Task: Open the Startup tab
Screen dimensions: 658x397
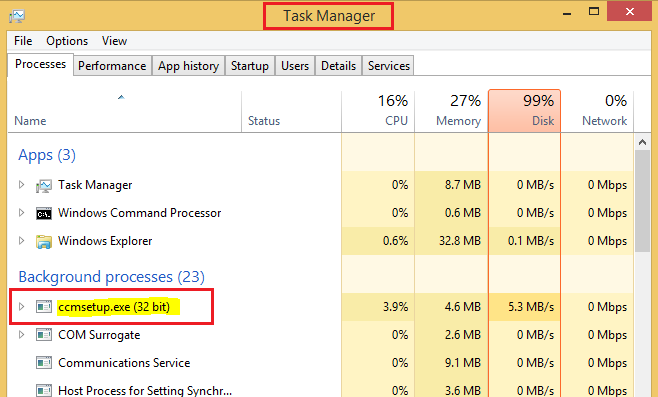Action: pyautogui.click(x=250, y=66)
